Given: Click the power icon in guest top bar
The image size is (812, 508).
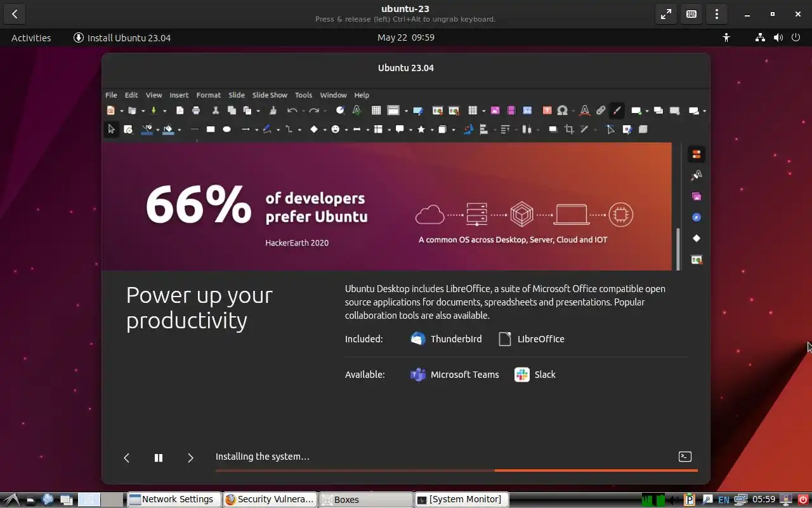Looking at the screenshot, I should (x=796, y=37).
